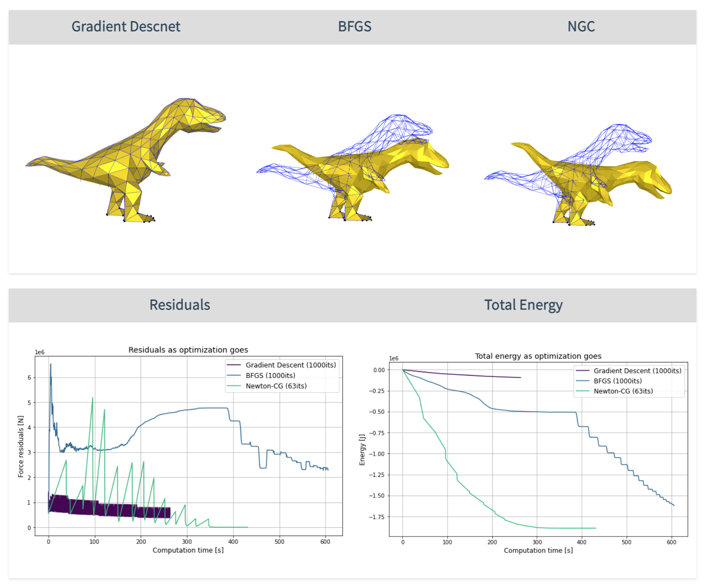Click Gradient Descent legend entry in energy plot
707x588 pixels.
(x=637, y=371)
